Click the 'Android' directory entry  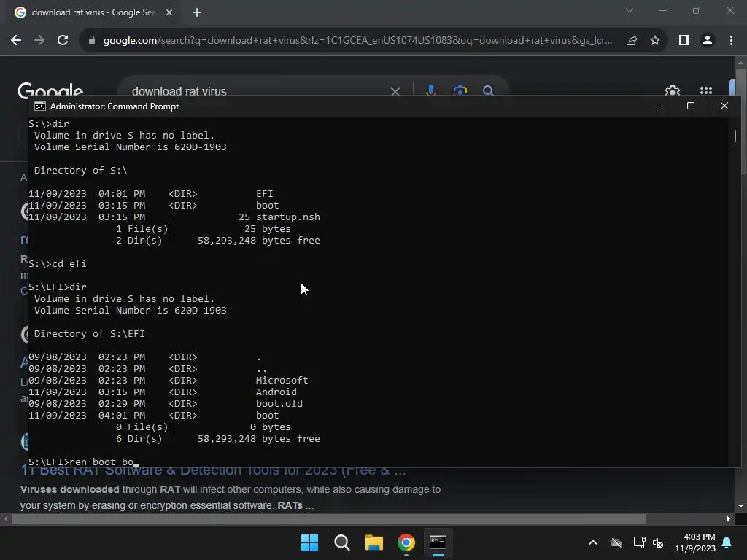tap(276, 392)
